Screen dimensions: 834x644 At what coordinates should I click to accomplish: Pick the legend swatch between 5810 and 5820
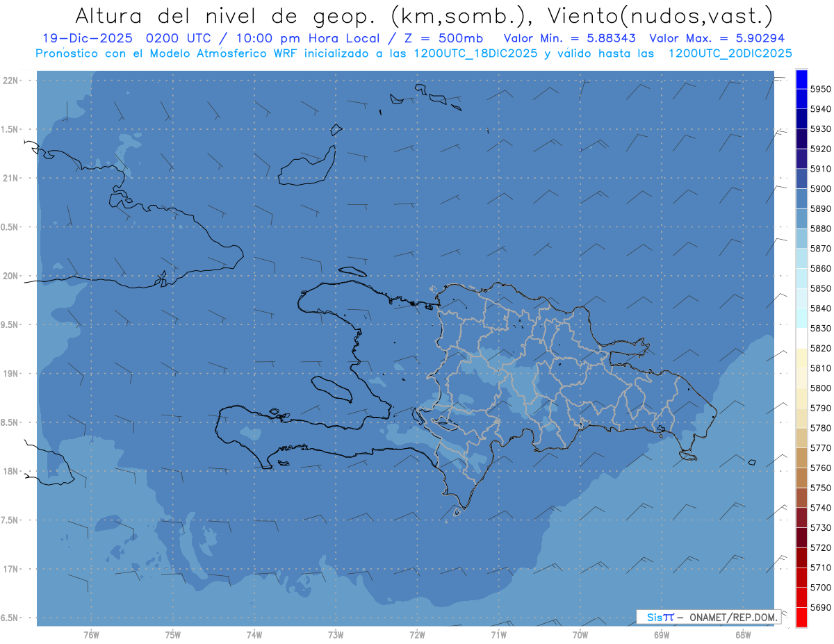point(801,358)
